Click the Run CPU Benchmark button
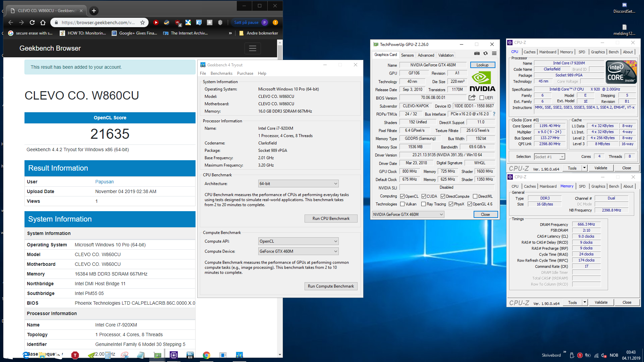Viewport: 644px width, 362px height. (x=331, y=219)
